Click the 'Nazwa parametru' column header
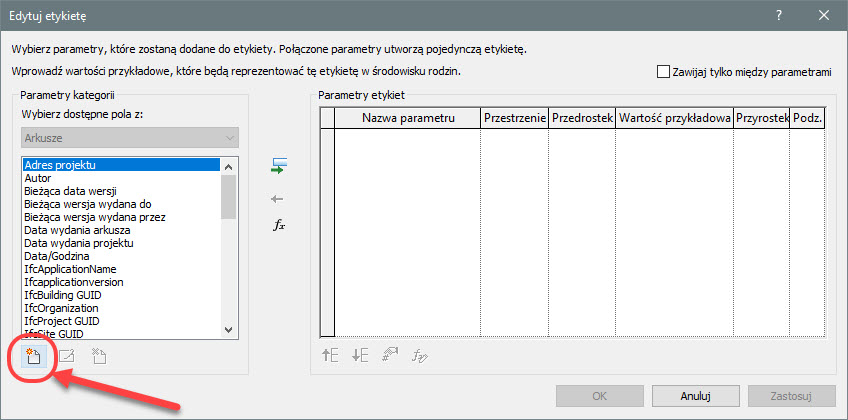 point(408,119)
